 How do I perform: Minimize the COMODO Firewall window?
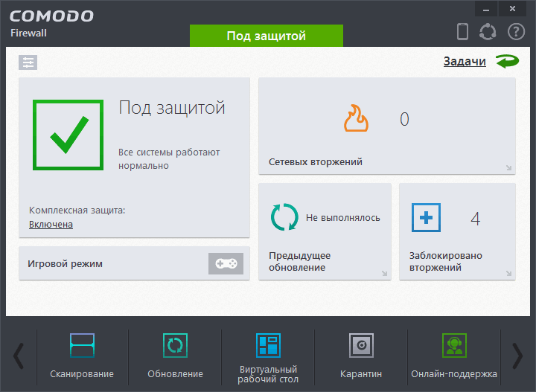coord(486,9)
